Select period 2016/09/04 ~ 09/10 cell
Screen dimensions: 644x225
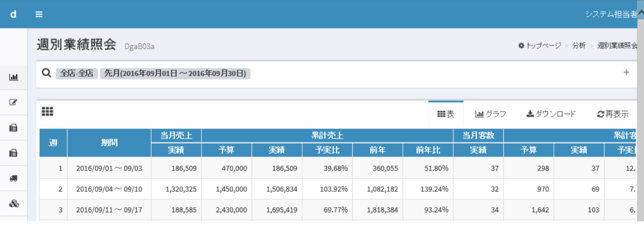pyautogui.click(x=109, y=189)
